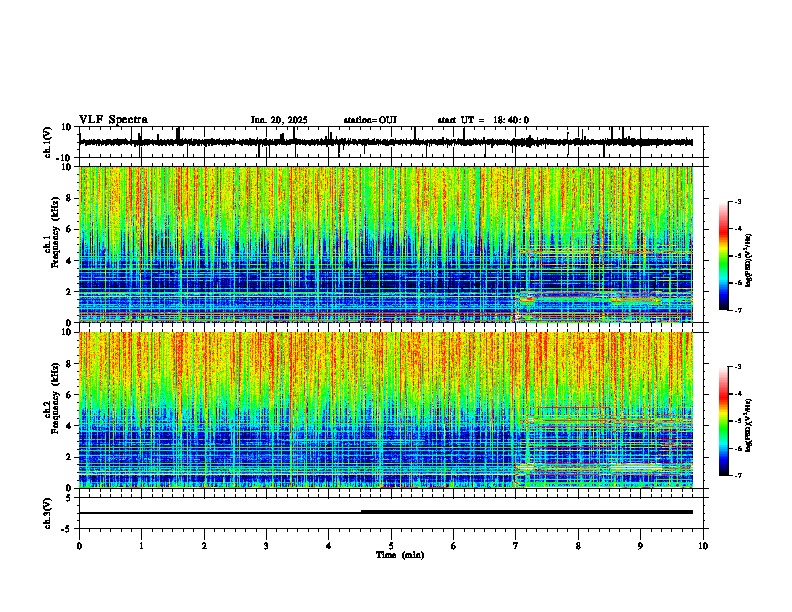792x612 pixels.
Task: Click the ch.1 voltage waveform trace panel
Action: point(391,142)
